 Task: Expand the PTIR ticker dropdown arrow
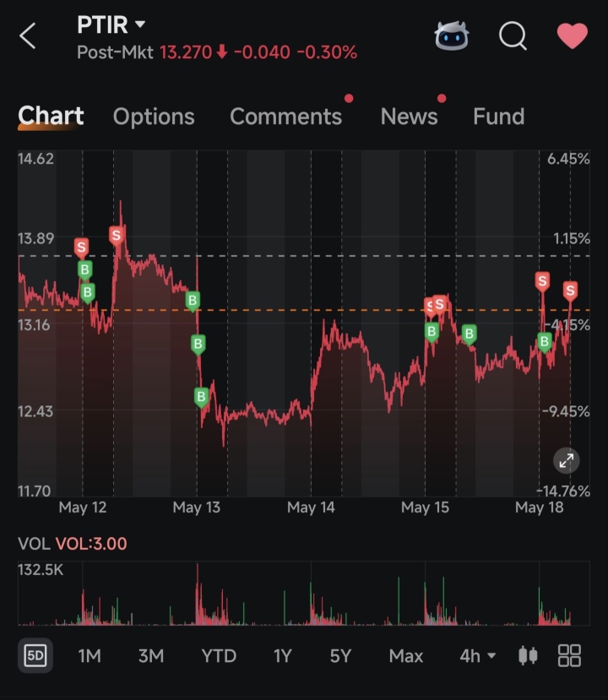tap(140, 24)
